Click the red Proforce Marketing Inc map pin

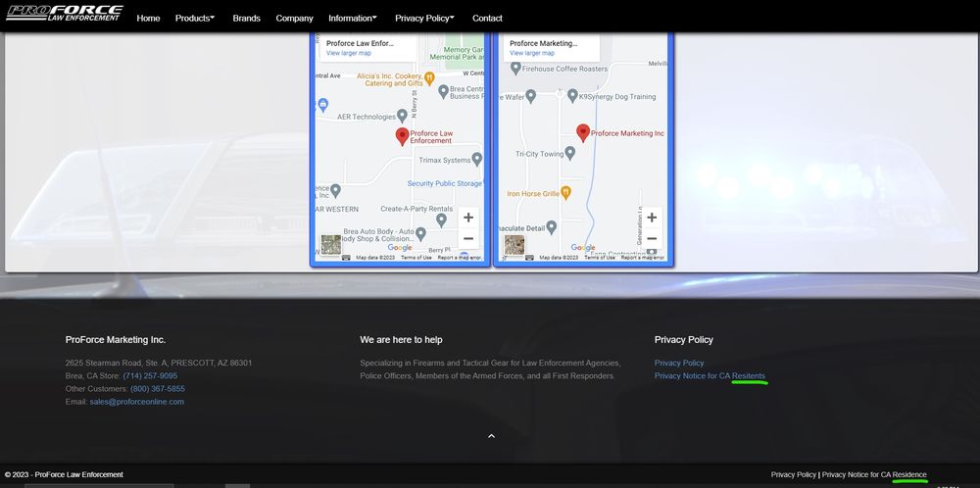(x=583, y=131)
